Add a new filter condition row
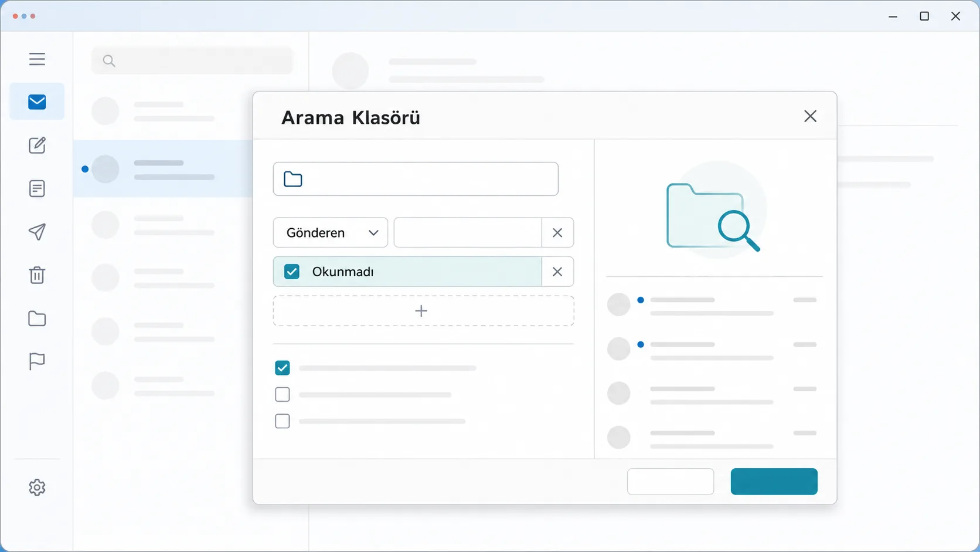Image resolution: width=980 pixels, height=552 pixels. 423,311
